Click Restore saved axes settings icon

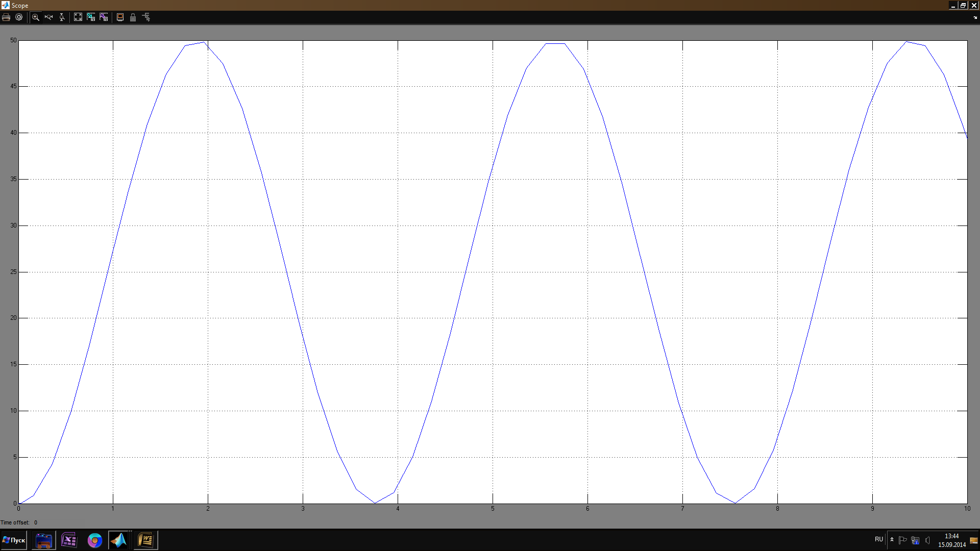[x=104, y=17]
